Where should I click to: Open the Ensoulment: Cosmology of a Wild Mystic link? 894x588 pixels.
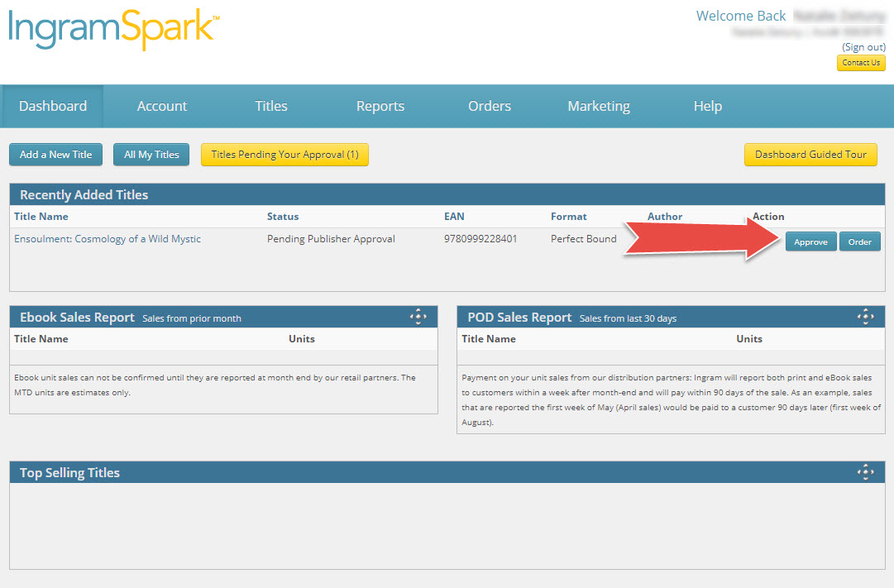click(108, 239)
